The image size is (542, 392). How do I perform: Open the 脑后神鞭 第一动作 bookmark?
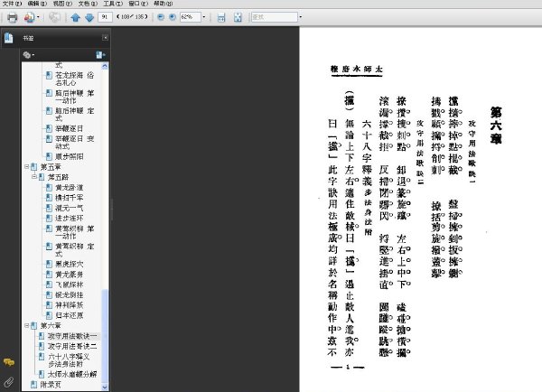[x=74, y=98]
